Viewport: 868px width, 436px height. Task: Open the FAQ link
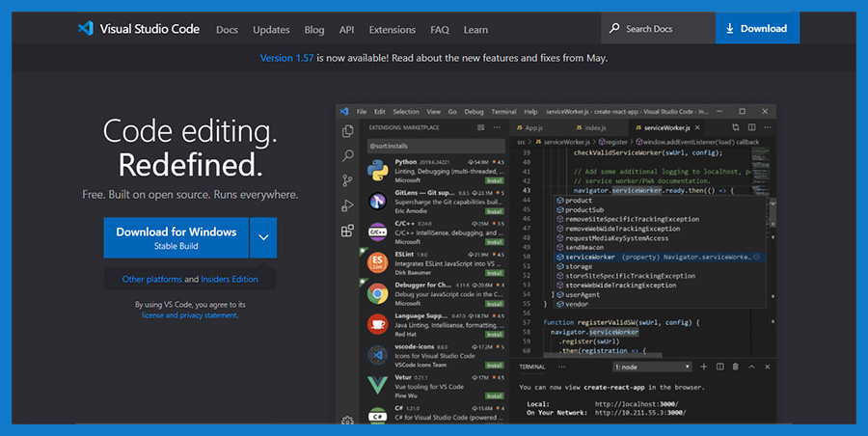click(440, 29)
